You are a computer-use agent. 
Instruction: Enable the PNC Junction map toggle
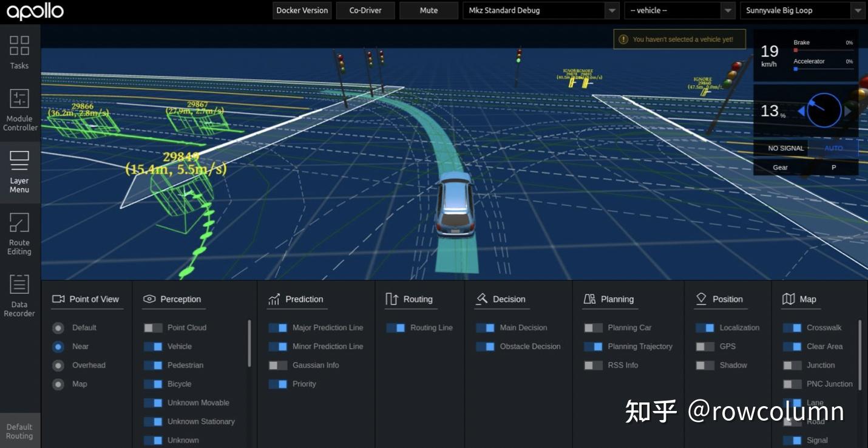792,384
